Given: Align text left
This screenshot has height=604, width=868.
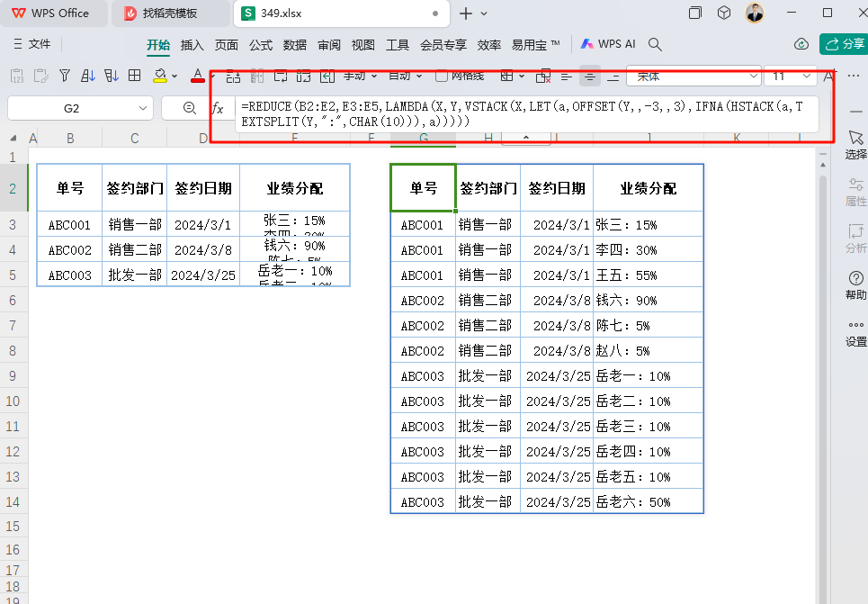Looking at the screenshot, I should tap(567, 77).
